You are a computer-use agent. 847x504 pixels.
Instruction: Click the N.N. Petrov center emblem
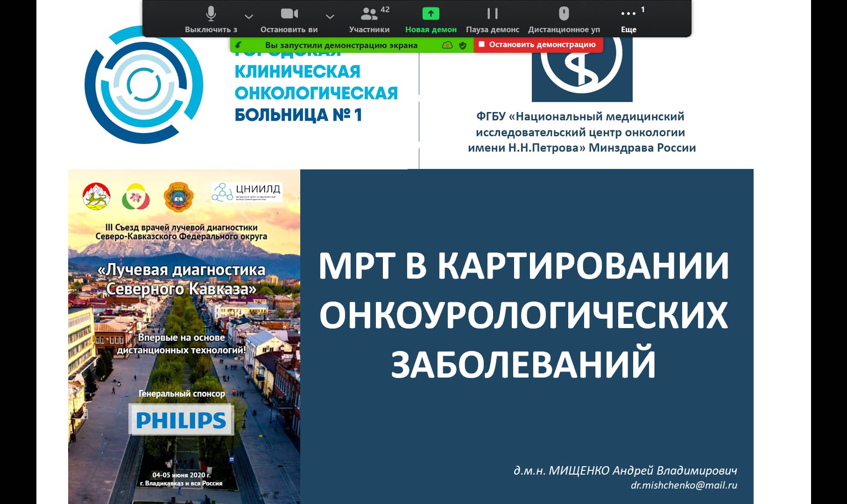coord(582,69)
